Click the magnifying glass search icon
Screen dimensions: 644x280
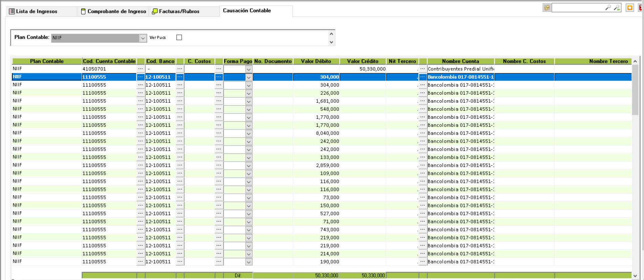[608, 7]
